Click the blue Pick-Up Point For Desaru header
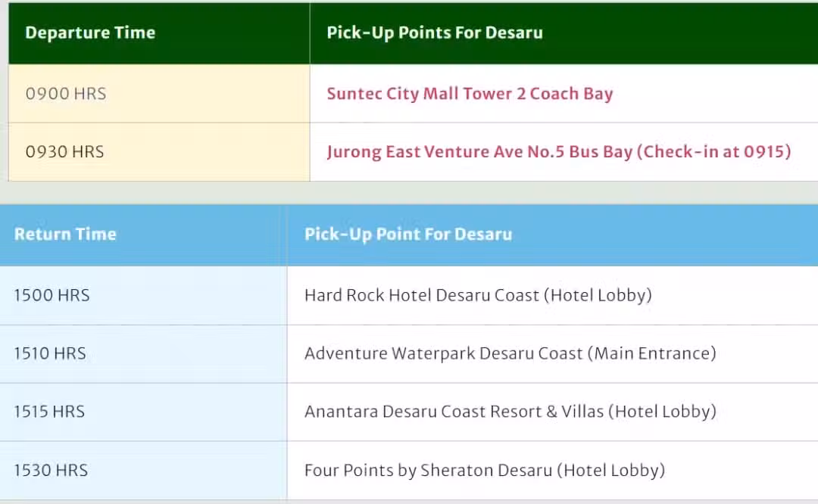818x504 pixels. 552,235
